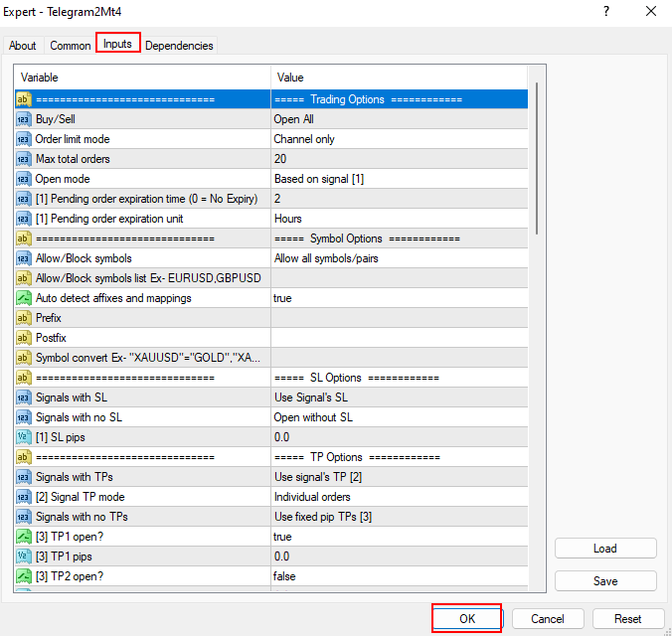This screenshot has width=672, height=636.
Task: Switch to the Dependencies tab
Action: 179,46
